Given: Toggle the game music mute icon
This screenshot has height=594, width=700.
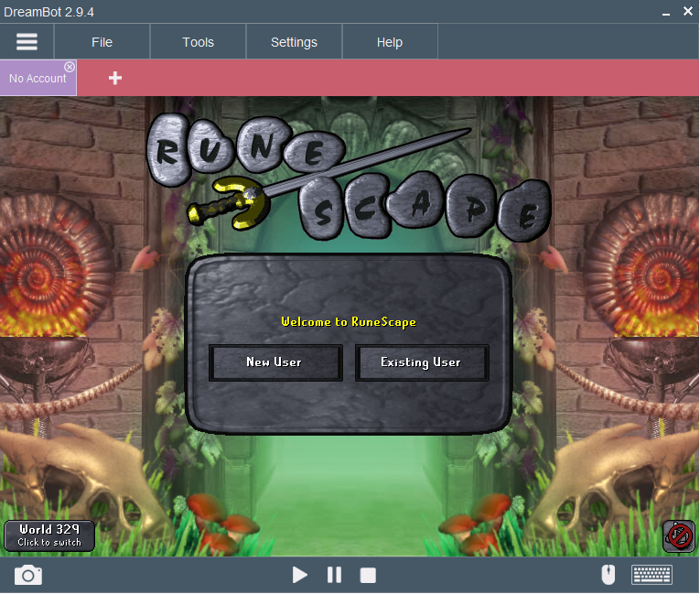Looking at the screenshot, I should (679, 536).
